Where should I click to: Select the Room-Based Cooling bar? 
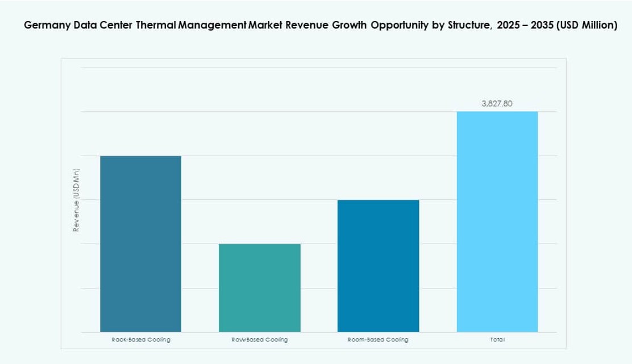[378, 266]
